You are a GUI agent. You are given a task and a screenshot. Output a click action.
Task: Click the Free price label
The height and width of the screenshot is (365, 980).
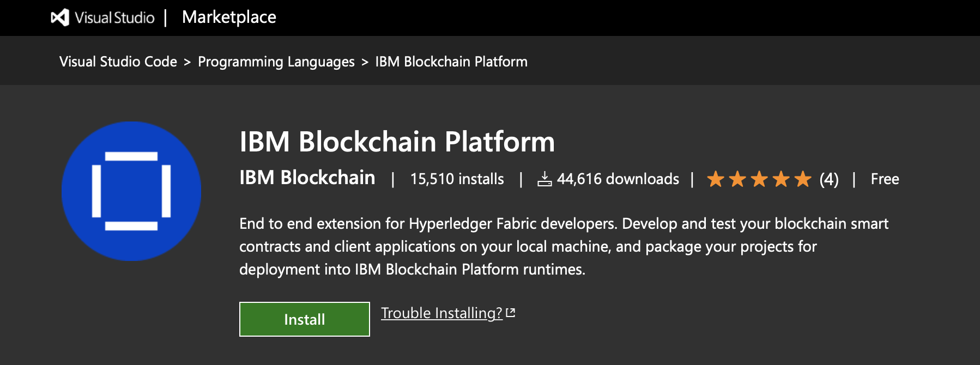point(885,179)
